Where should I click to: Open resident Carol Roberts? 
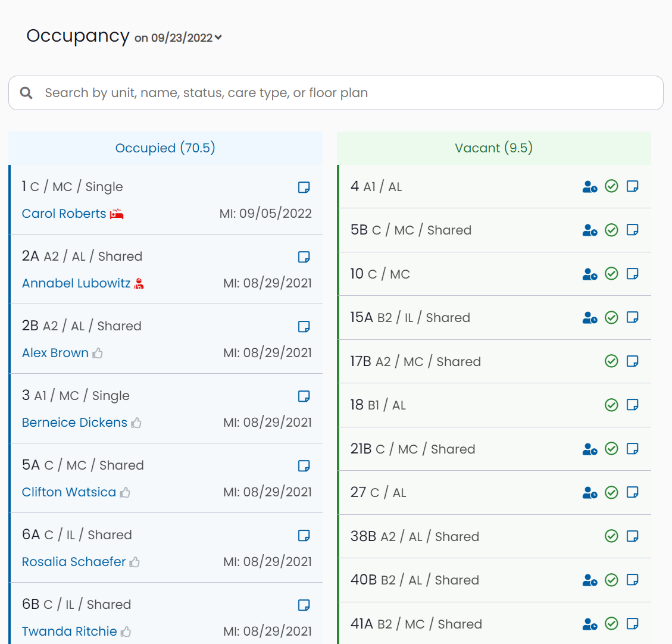click(64, 214)
